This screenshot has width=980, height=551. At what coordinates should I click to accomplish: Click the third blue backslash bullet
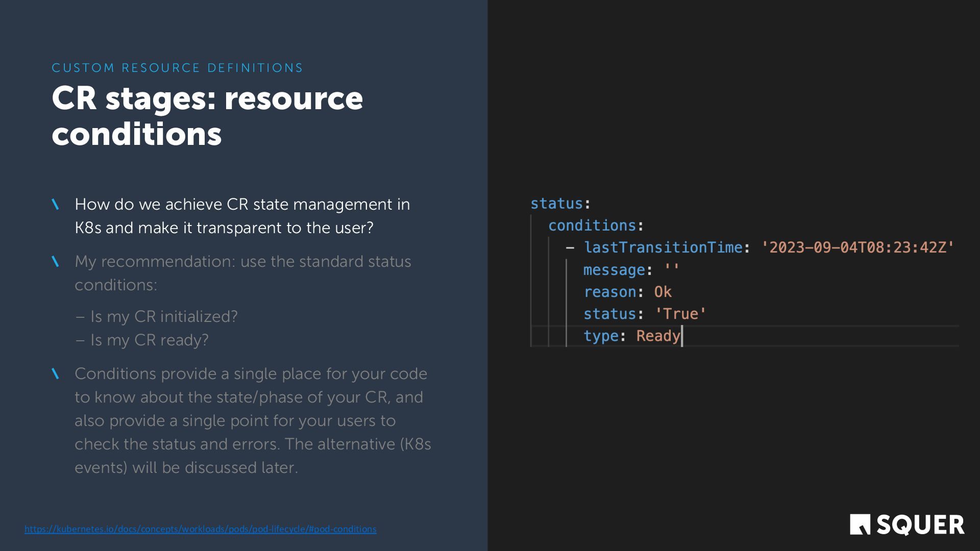point(56,374)
